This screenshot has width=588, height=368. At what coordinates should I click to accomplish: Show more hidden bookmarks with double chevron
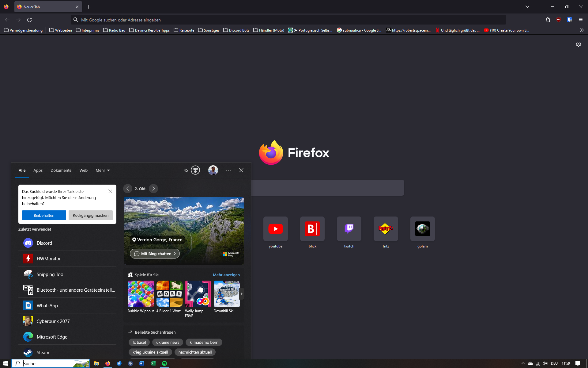pyautogui.click(x=581, y=30)
